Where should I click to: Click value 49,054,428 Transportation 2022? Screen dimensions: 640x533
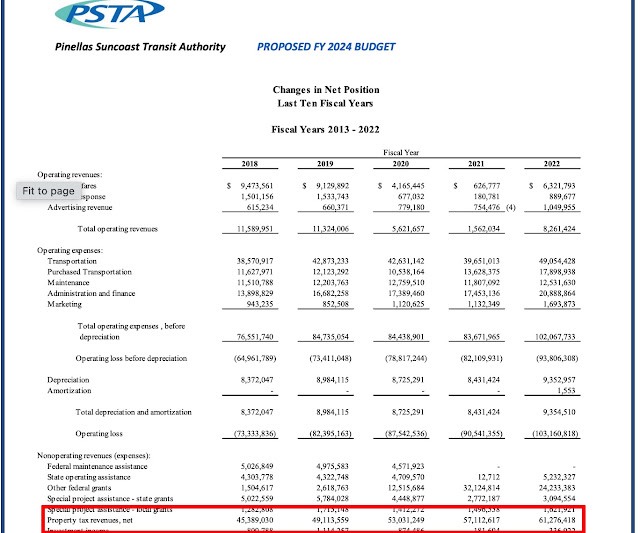[557, 261]
